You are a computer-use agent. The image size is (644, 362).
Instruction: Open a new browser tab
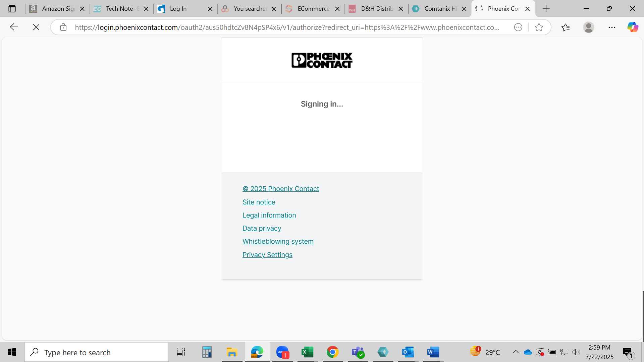pyautogui.click(x=546, y=9)
